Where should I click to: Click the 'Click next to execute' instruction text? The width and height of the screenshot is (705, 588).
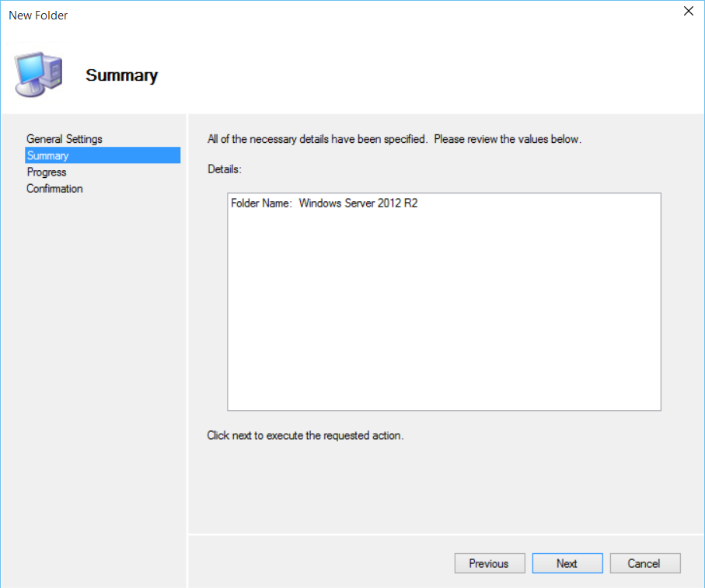click(305, 435)
